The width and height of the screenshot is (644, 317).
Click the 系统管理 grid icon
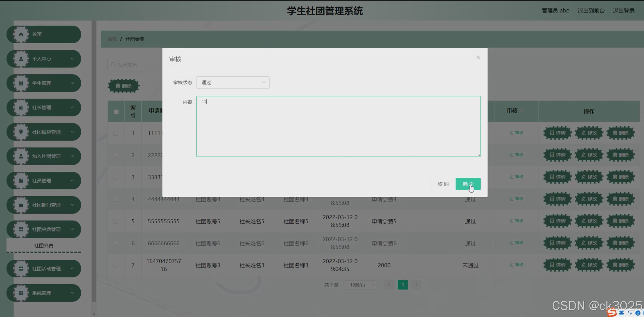21,293
